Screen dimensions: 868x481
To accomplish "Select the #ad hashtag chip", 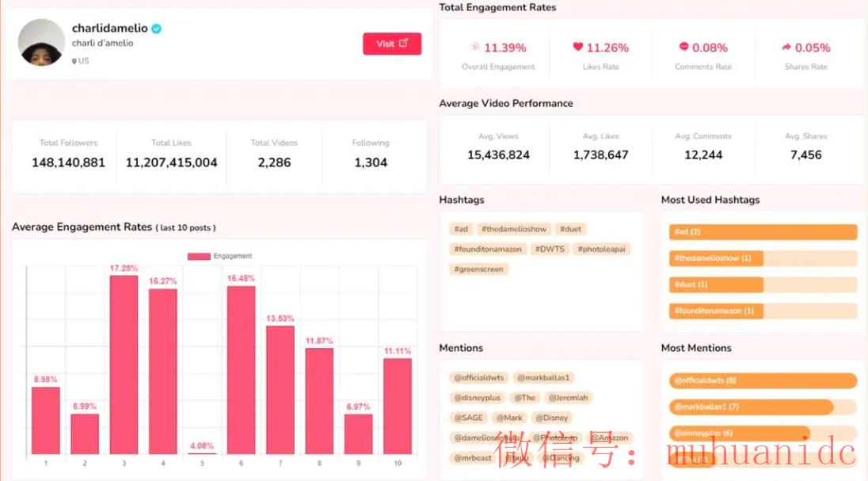I will [461, 229].
